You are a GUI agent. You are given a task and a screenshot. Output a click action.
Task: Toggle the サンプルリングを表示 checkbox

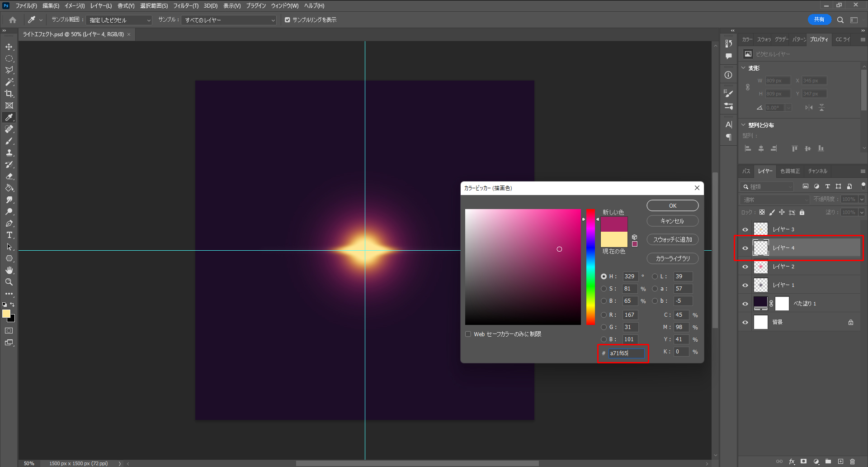(288, 20)
